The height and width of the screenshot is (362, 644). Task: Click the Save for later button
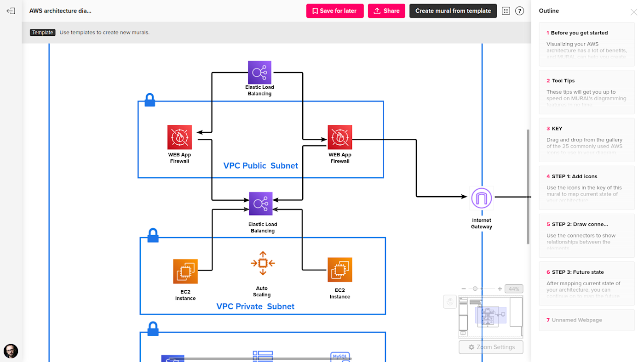335,11
